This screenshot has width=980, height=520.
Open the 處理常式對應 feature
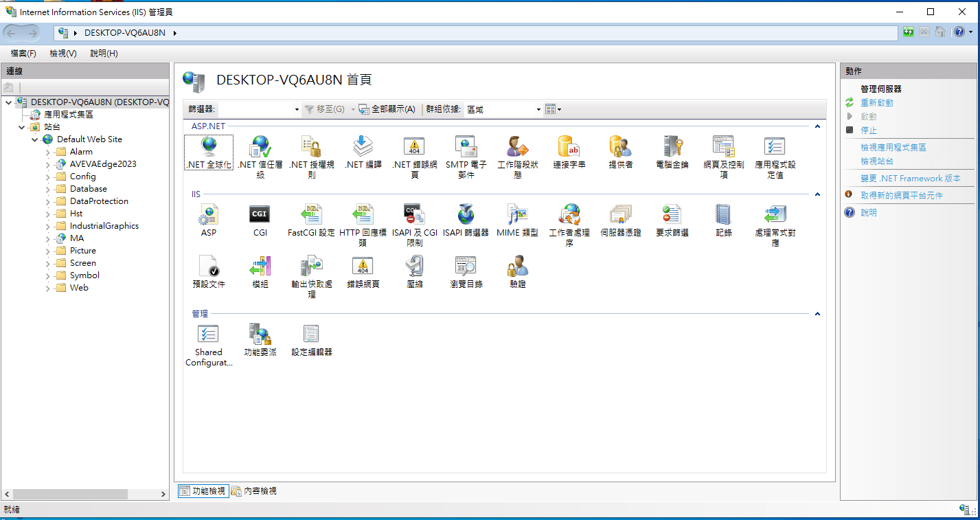point(775,225)
